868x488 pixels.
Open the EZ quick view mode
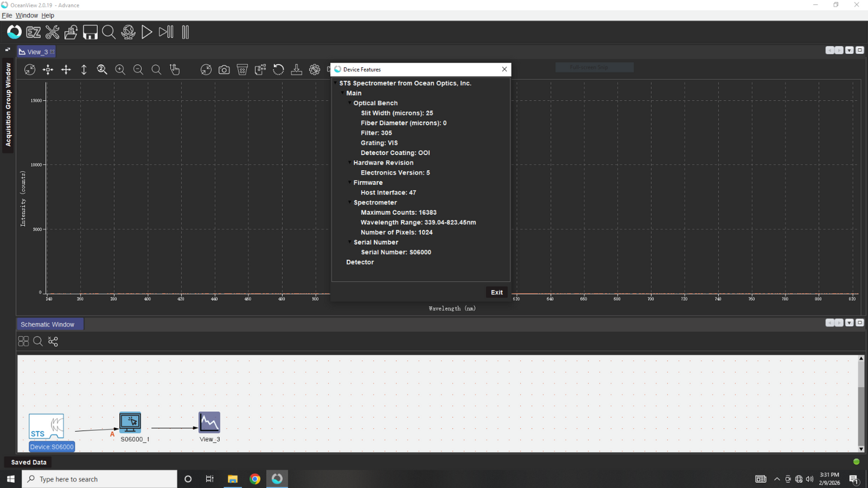coord(34,32)
